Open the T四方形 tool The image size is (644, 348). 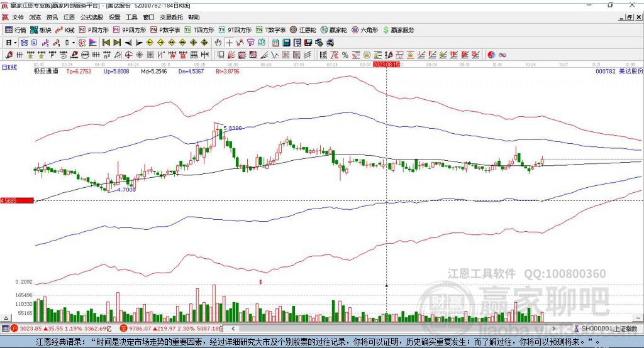tap(199, 30)
